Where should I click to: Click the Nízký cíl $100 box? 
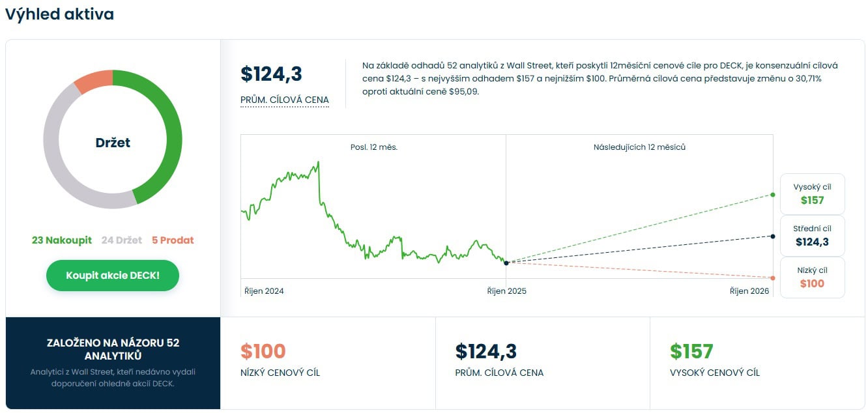click(x=812, y=278)
